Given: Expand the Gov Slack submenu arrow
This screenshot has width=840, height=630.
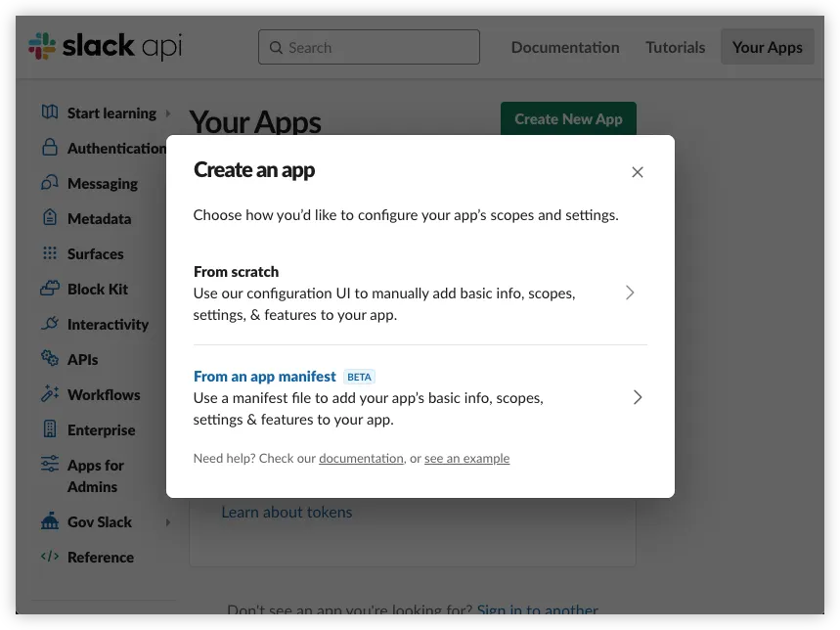Looking at the screenshot, I should point(168,522).
